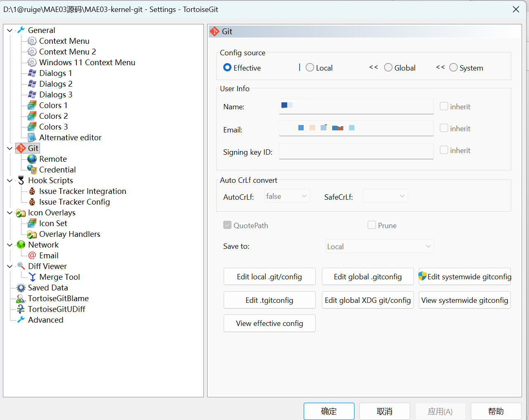Click the Dialogs 1 windows icon
The width and height of the screenshot is (529, 420).
click(x=32, y=73)
